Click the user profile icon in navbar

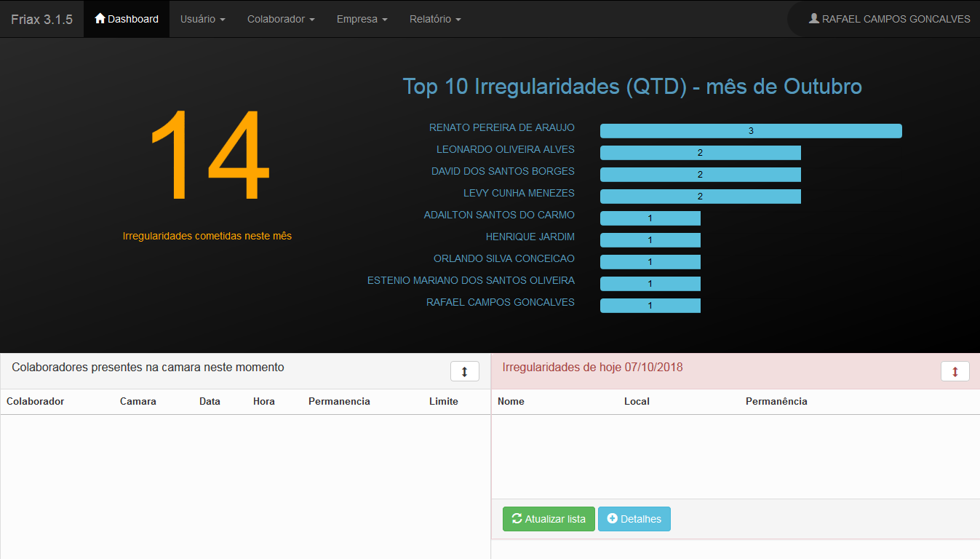[x=814, y=19]
